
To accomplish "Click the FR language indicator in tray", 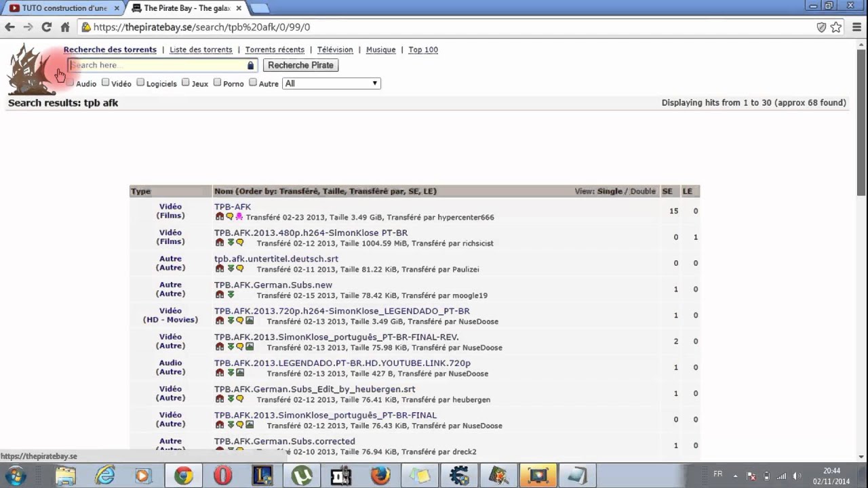I will [718, 474].
